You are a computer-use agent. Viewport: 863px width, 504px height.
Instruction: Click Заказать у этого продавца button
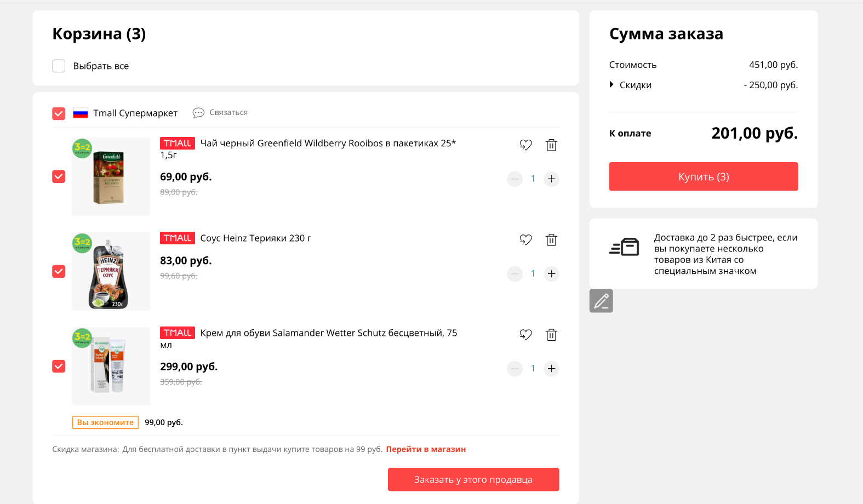click(473, 479)
